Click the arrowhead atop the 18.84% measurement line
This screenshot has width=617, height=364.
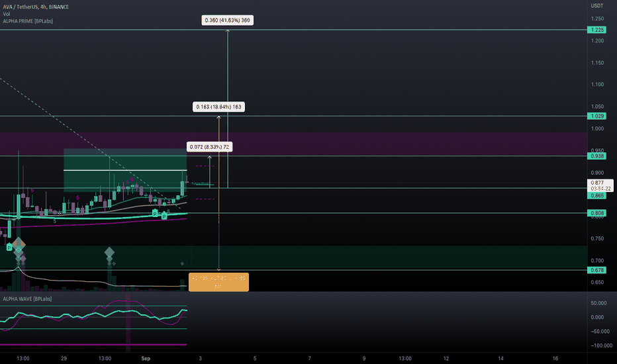[x=218, y=118]
